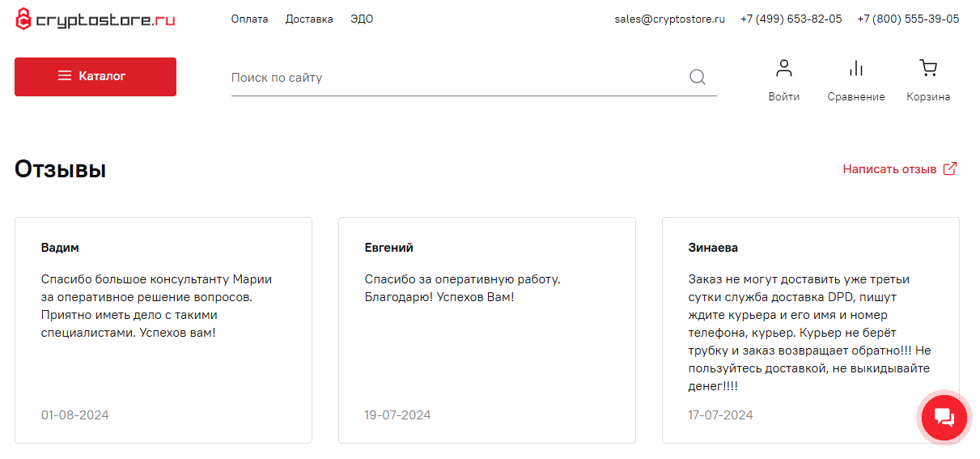The width and height of the screenshot is (980, 459).
Task: Go to the Доставка page
Action: click(x=309, y=19)
